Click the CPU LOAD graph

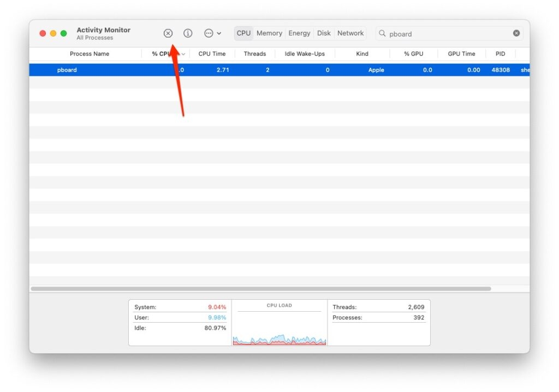point(279,323)
